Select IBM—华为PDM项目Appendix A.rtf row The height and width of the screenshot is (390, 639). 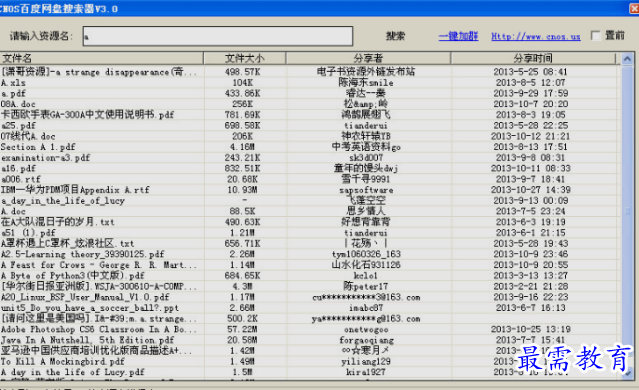310,190
